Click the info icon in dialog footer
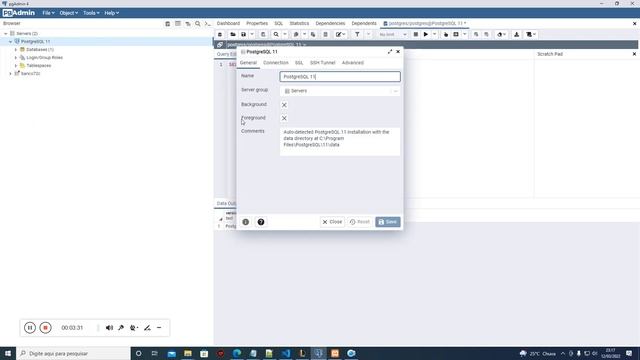The width and height of the screenshot is (640, 360). [246, 222]
